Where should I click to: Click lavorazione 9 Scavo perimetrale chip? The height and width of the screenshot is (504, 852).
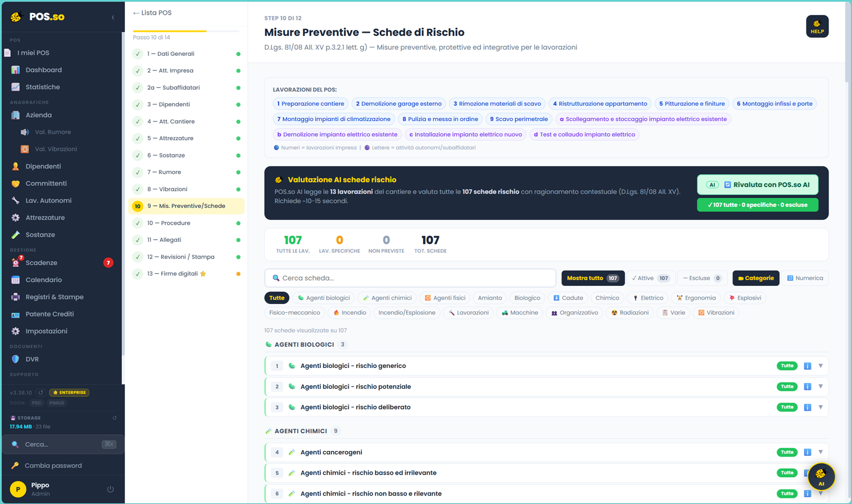[x=519, y=119]
